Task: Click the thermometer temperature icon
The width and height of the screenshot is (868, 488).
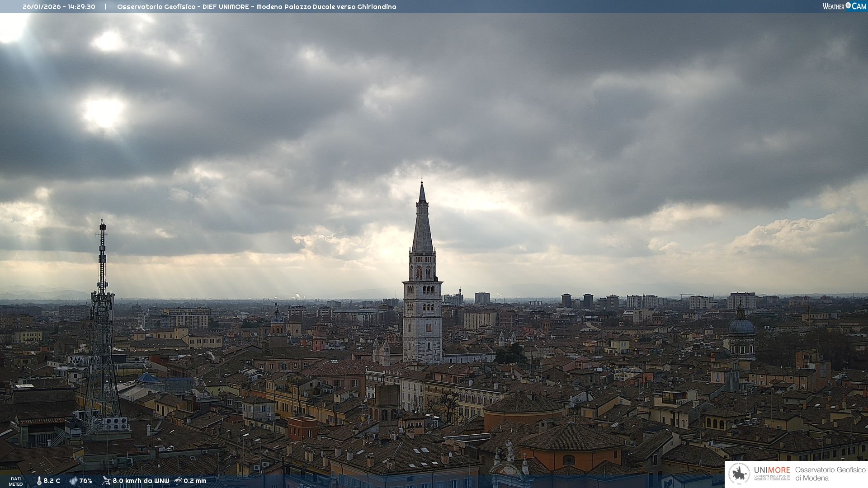Action: click(x=39, y=481)
